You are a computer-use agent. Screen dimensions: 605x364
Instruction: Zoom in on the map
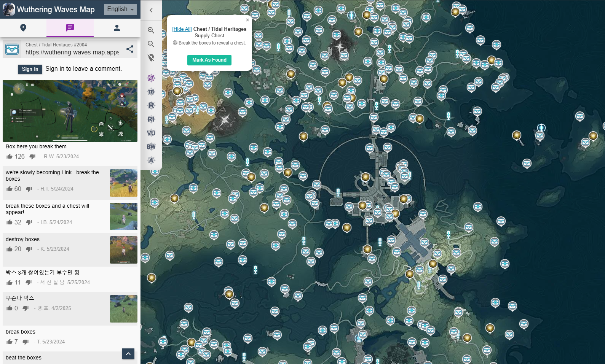[151, 30]
